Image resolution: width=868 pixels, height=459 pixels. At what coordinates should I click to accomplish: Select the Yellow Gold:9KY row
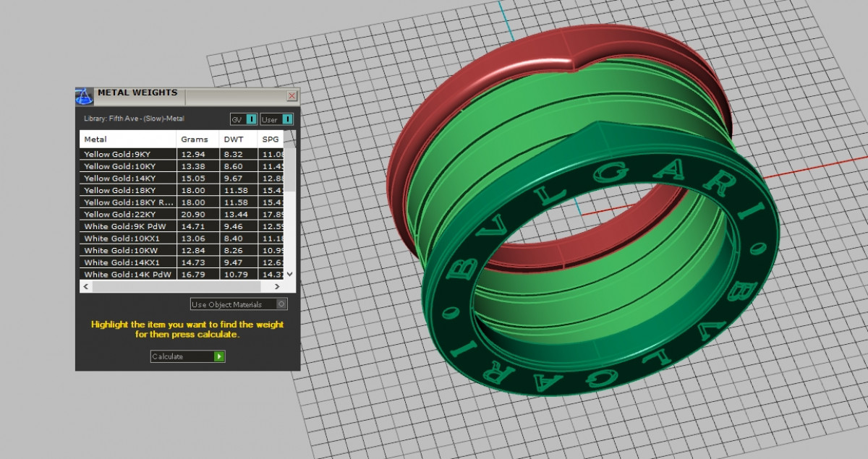coord(127,154)
